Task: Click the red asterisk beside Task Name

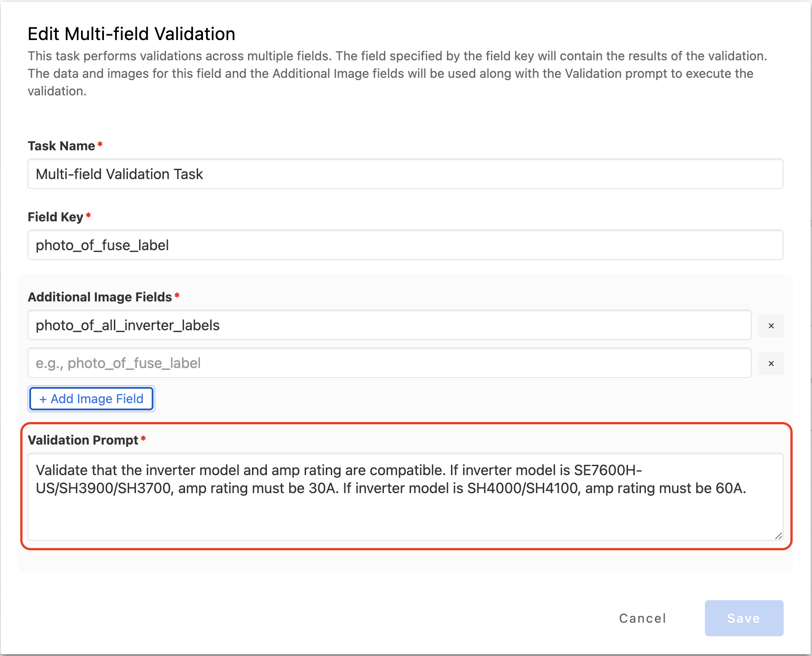Action: pos(100,144)
